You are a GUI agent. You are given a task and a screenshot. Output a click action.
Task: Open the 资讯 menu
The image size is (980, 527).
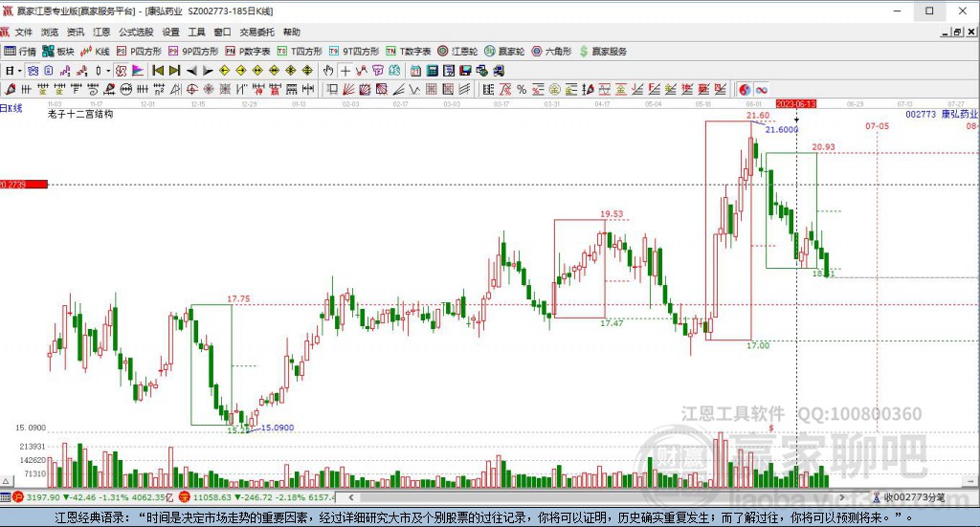click(x=75, y=32)
